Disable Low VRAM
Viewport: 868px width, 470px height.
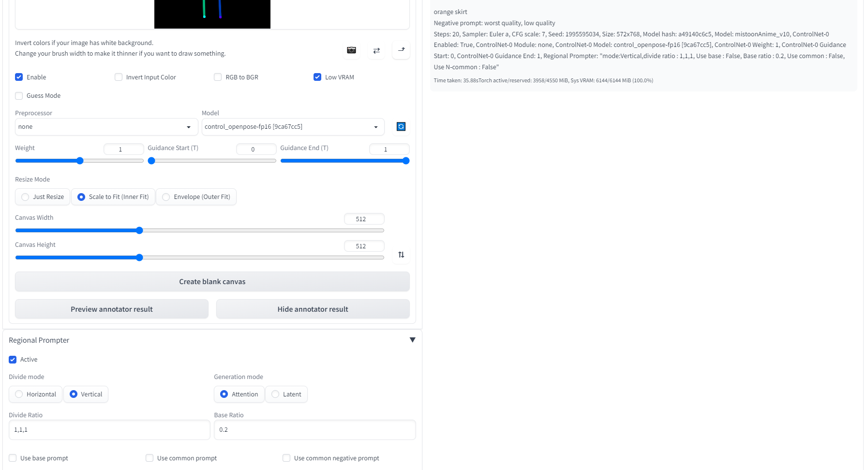click(x=317, y=77)
